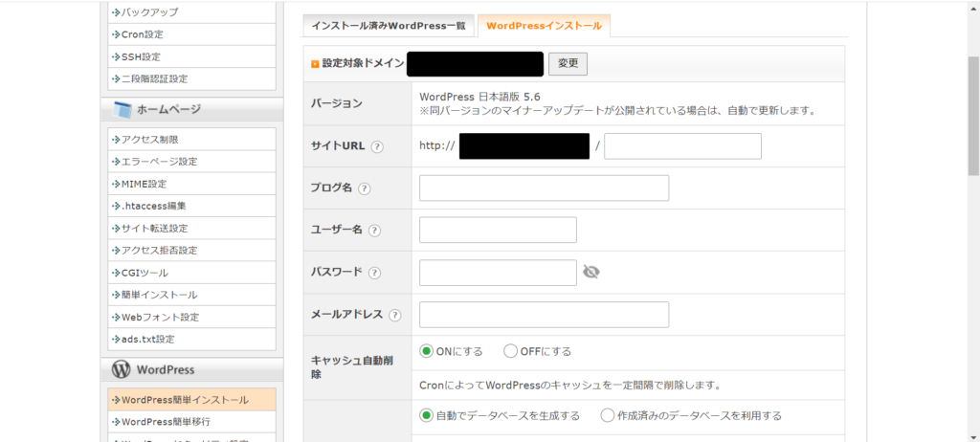Open WordPress簡単移行 in the sidebar

pyautogui.click(x=191, y=421)
